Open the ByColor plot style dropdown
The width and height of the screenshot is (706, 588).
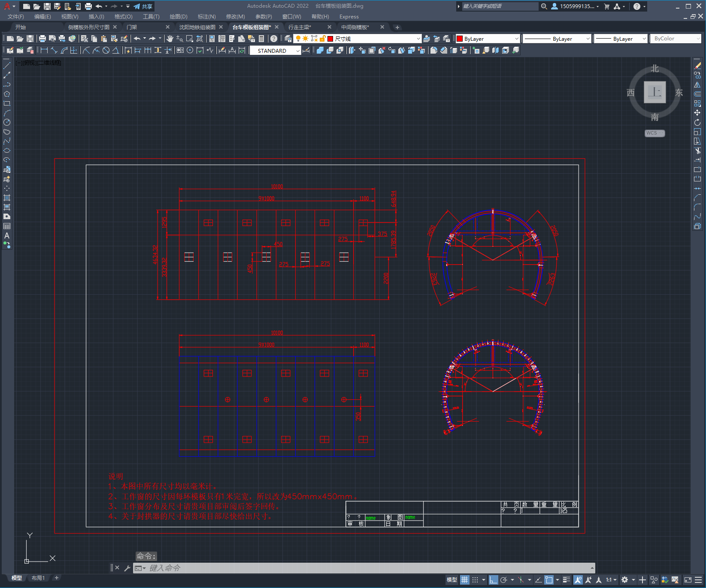[676, 39]
